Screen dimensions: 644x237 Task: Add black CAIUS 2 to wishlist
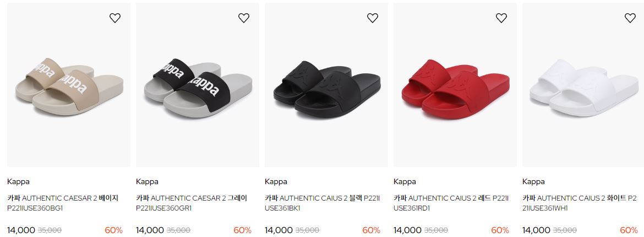[373, 18]
